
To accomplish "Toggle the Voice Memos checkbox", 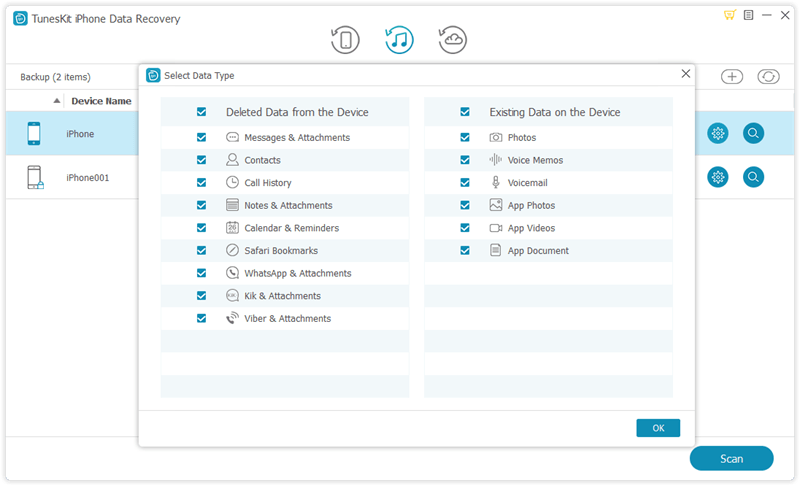I will (465, 160).
